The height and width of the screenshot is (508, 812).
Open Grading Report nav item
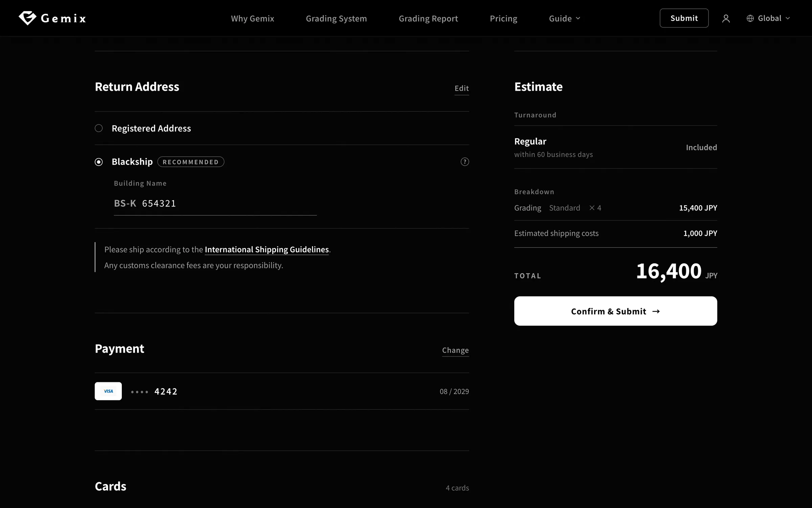(x=428, y=18)
